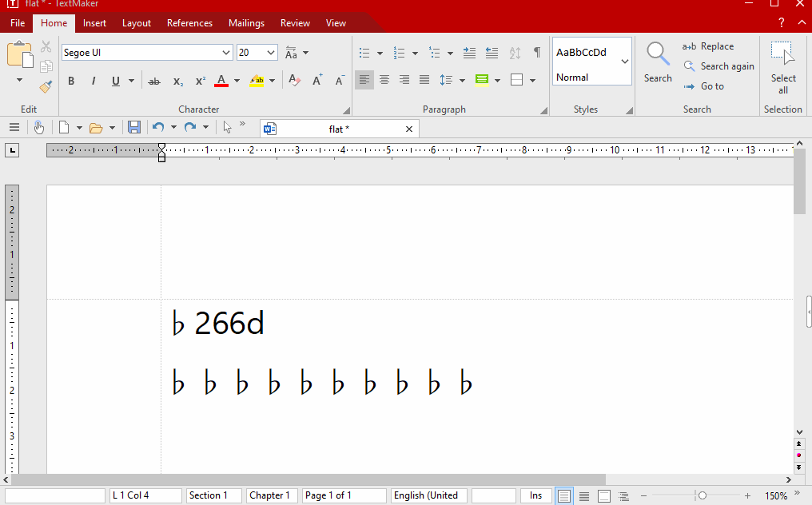Click the format painter brush icon

[46, 86]
